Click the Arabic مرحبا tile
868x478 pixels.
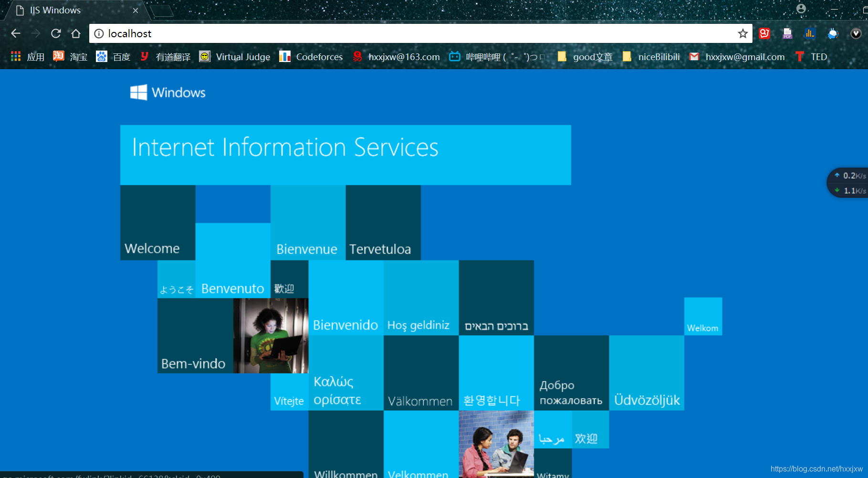tap(553, 429)
